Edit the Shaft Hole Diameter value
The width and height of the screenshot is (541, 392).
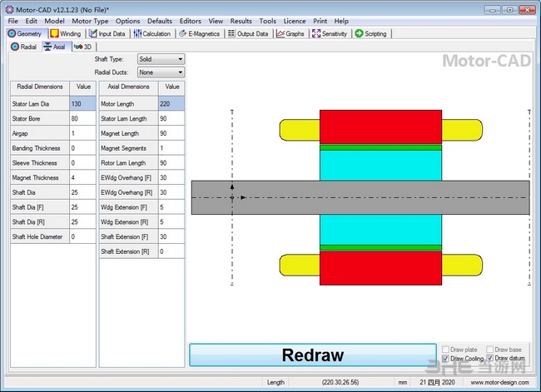(x=82, y=236)
